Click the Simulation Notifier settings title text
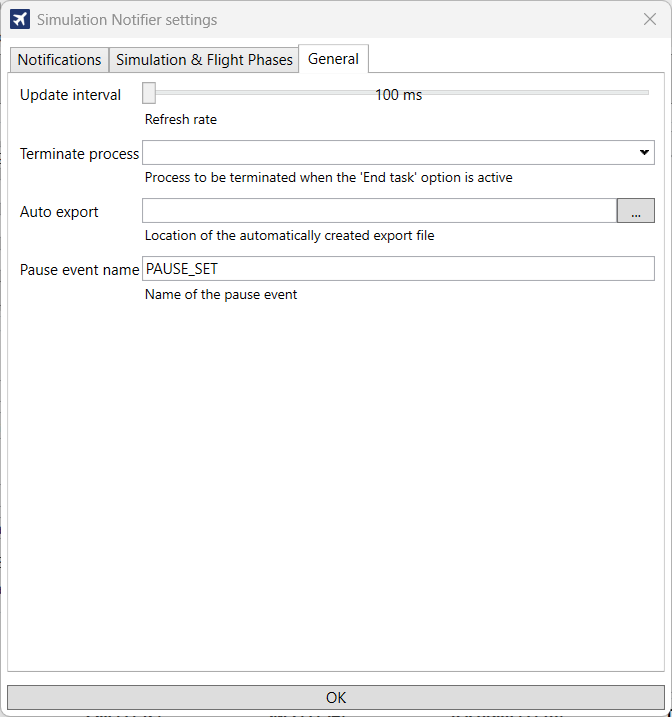The width and height of the screenshot is (672, 717). pos(127,20)
